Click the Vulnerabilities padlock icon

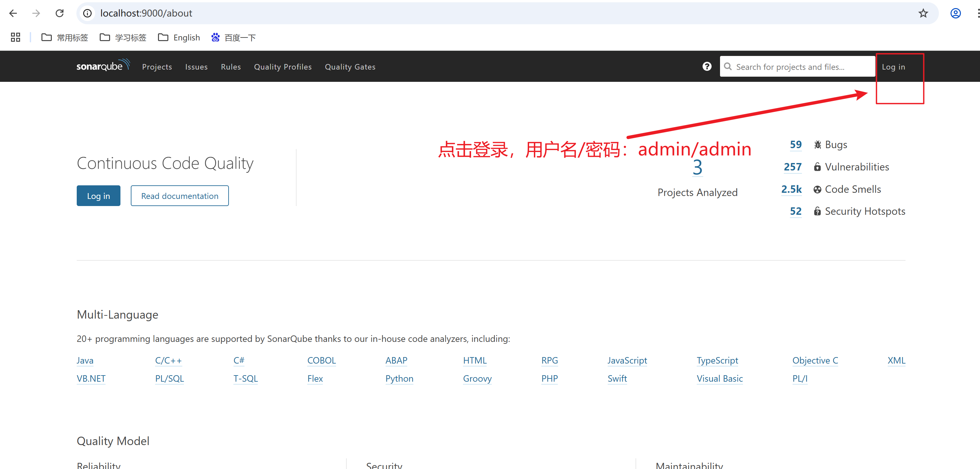817,167
